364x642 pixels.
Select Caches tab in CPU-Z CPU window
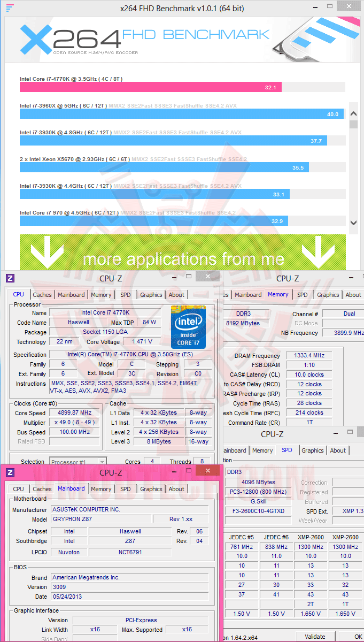42,295
